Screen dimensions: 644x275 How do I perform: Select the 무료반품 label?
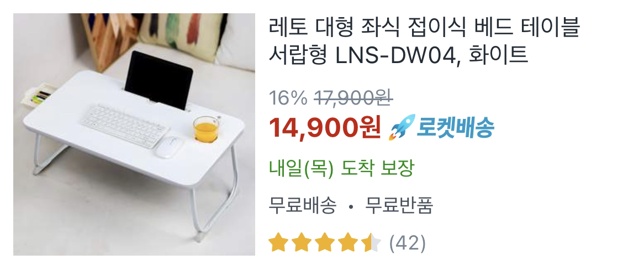pyautogui.click(x=399, y=205)
